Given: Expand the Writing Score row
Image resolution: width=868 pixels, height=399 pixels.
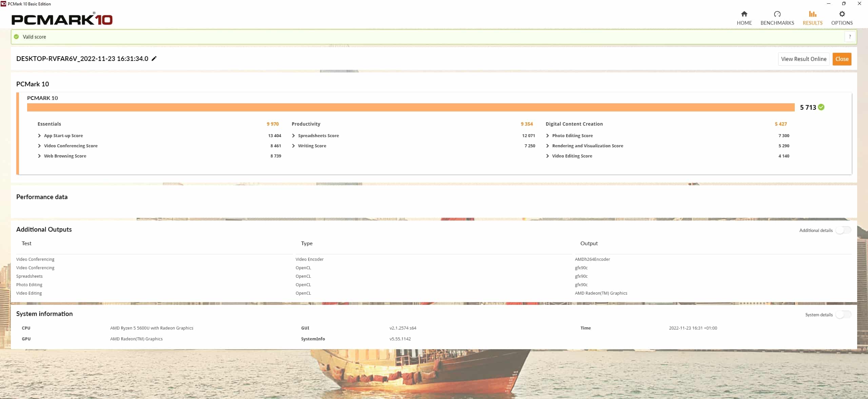Looking at the screenshot, I should coord(293,146).
